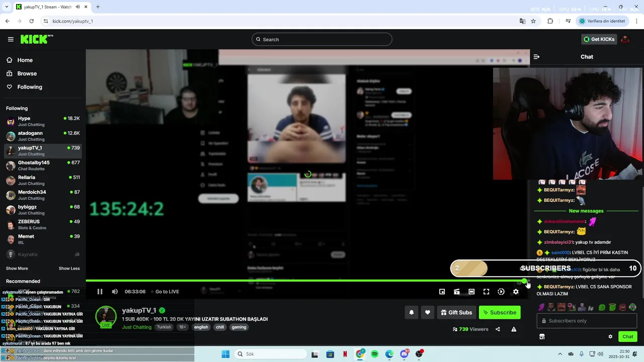Open browser extensions puzzle icon
The height and width of the screenshot is (362, 644).
pos(550,21)
